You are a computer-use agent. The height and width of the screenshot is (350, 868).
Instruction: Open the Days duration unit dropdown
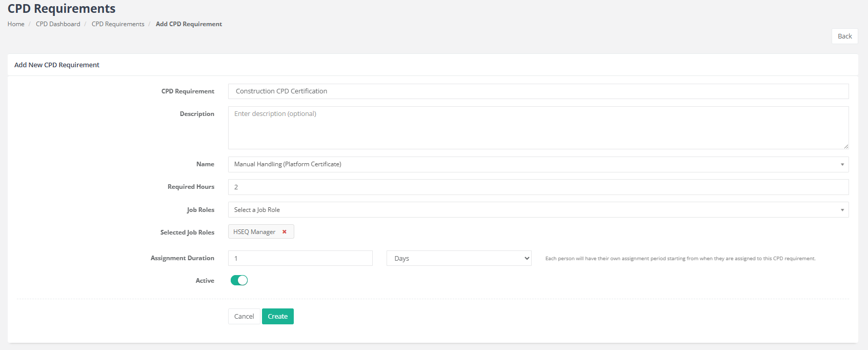458,259
